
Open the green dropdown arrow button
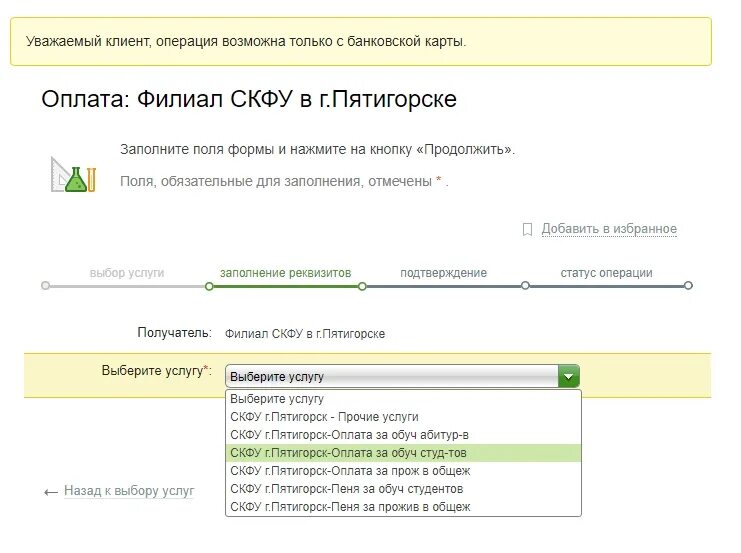pos(569,377)
